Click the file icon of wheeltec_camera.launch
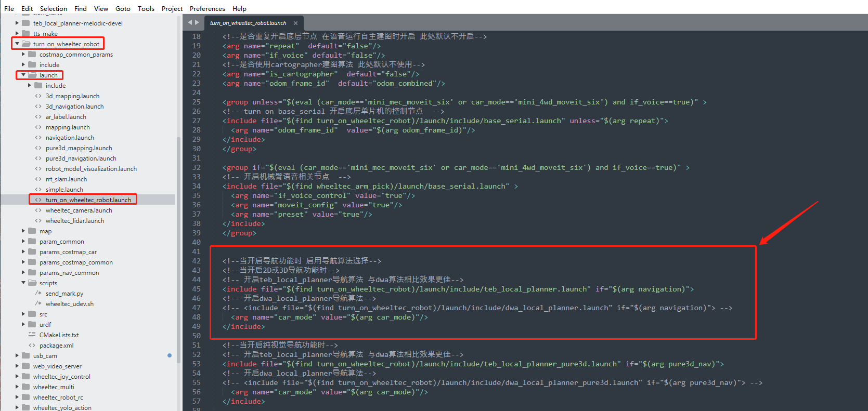The width and height of the screenshot is (868, 411). click(38, 210)
